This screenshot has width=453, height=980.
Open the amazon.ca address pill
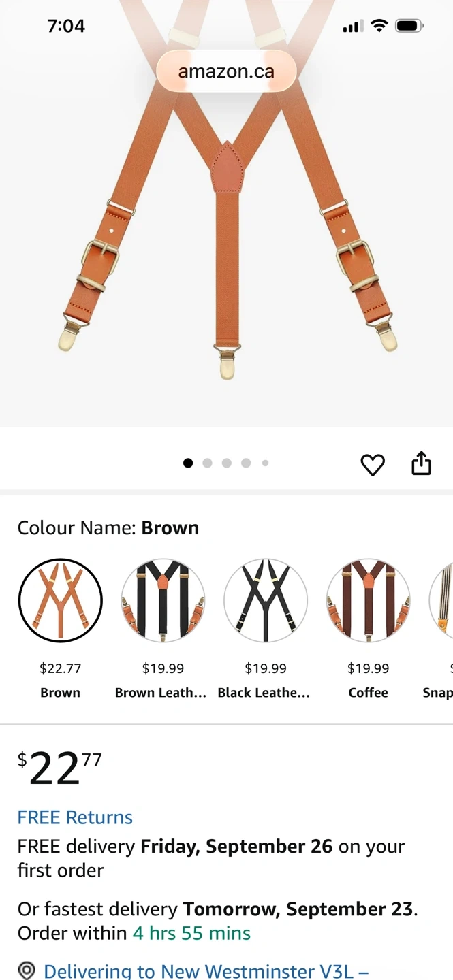(226, 71)
